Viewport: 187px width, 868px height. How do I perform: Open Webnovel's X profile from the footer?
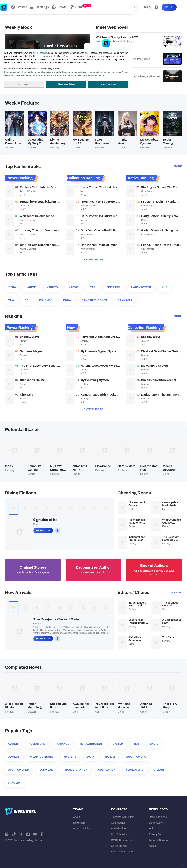coord(21,834)
